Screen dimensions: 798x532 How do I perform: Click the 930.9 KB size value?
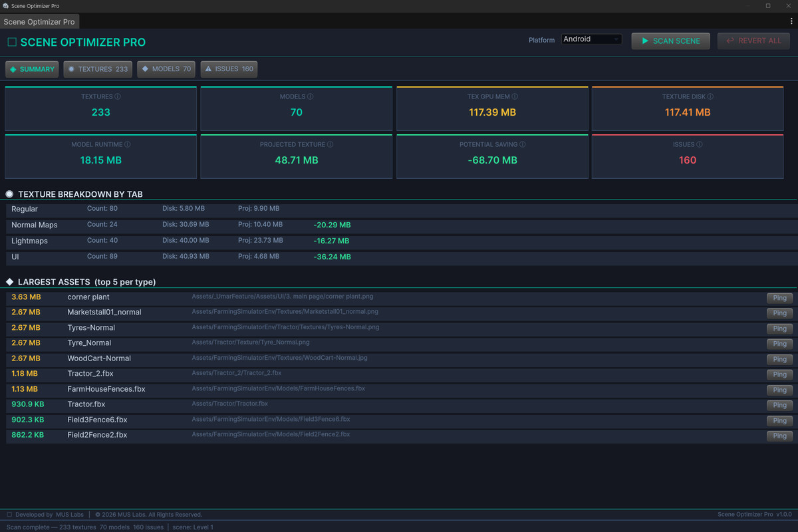point(27,404)
